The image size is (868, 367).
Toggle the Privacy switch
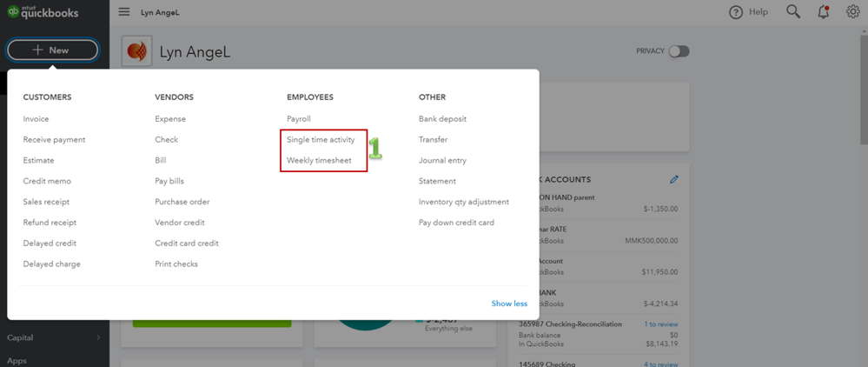(679, 51)
